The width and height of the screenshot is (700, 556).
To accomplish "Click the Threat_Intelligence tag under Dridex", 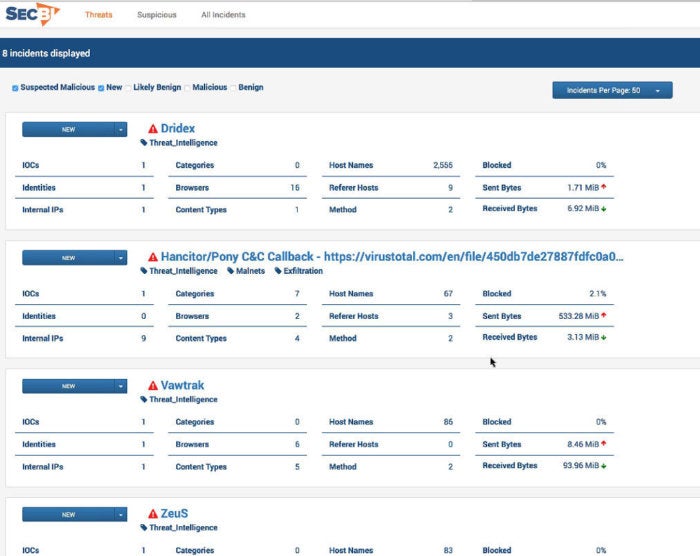I will 183,143.
